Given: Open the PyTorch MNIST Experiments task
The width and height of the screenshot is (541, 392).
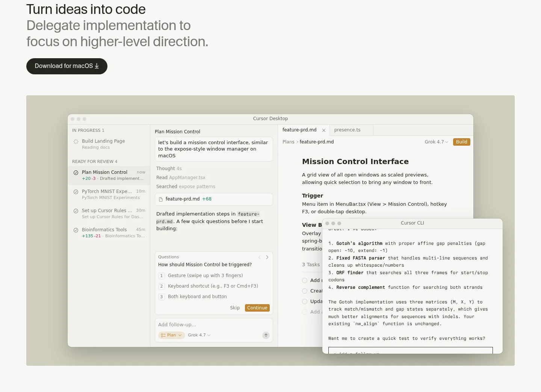Looking at the screenshot, I should point(109,194).
